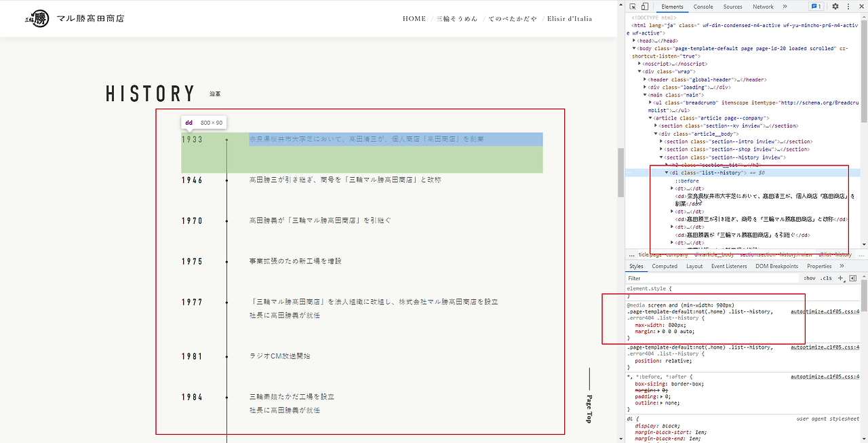Toggle the device toolbar icon

(644, 6)
